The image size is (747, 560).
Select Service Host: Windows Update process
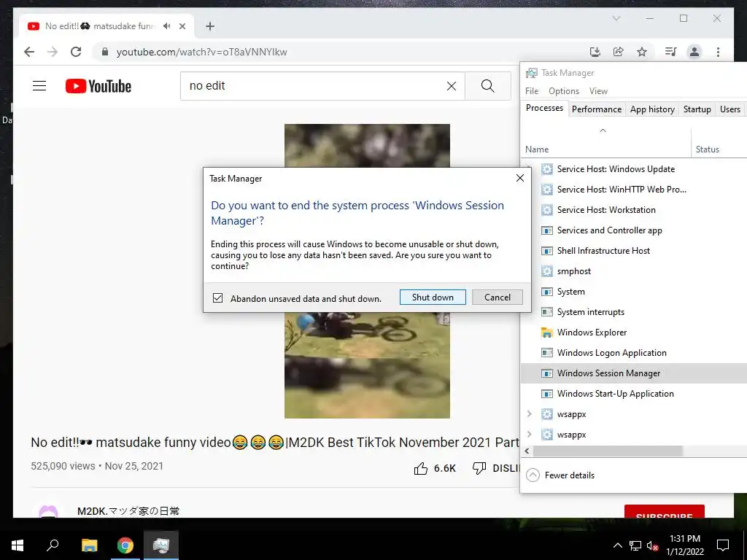coord(634,169)
